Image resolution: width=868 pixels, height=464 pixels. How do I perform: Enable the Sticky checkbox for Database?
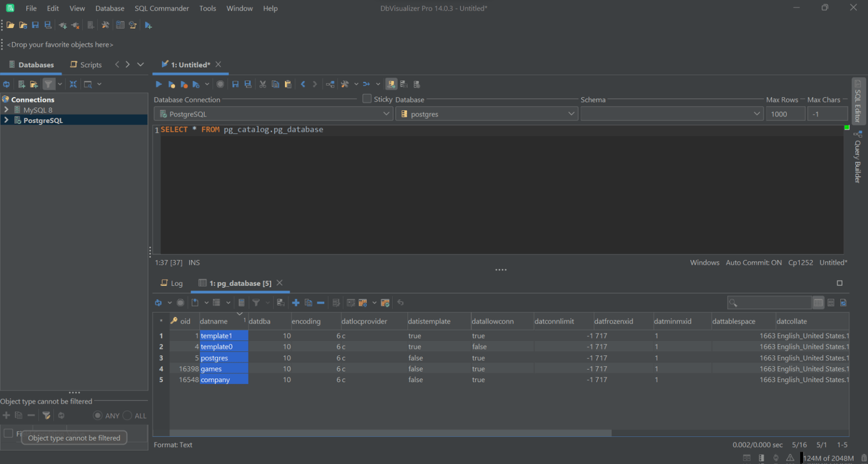tap(367, 98)
